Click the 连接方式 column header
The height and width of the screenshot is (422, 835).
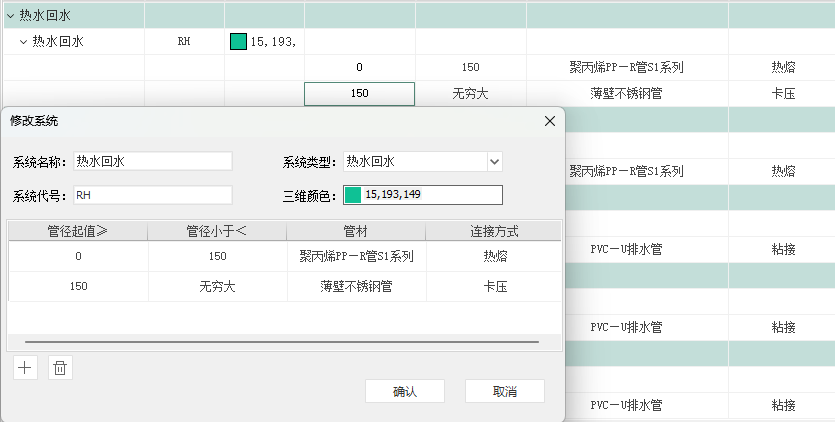495,231
